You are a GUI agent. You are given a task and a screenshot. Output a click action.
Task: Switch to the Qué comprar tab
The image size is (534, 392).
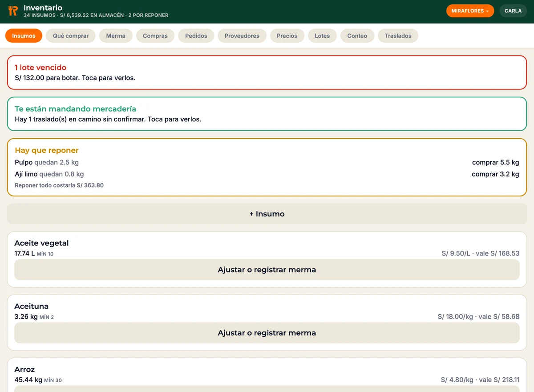click(71, 36)
